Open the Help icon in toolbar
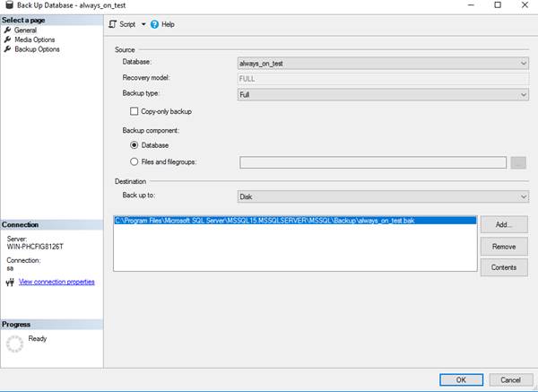538x392 pixels. [x=155, y=24]
